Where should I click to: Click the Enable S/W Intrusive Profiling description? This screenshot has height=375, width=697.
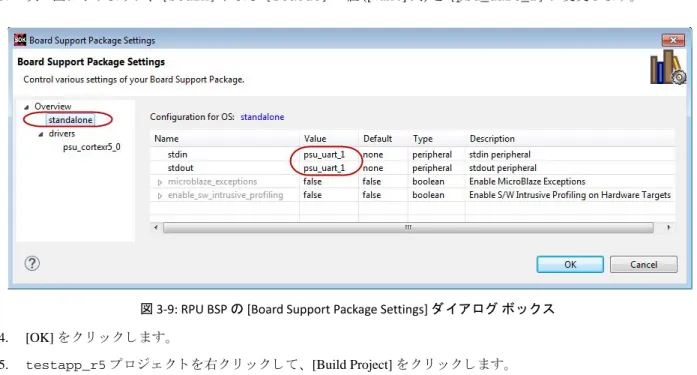click(x=570, y=195)
